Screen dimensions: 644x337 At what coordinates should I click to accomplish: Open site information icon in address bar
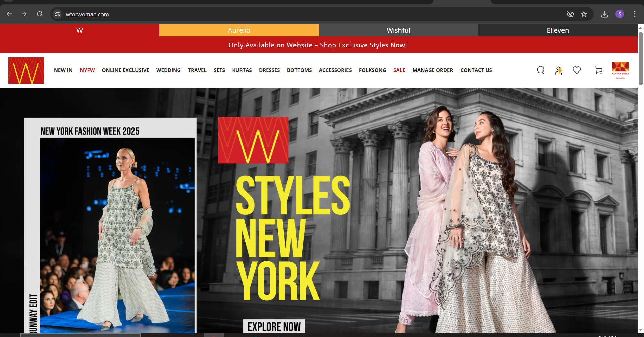pyautogui.click(x=57, y=14)
